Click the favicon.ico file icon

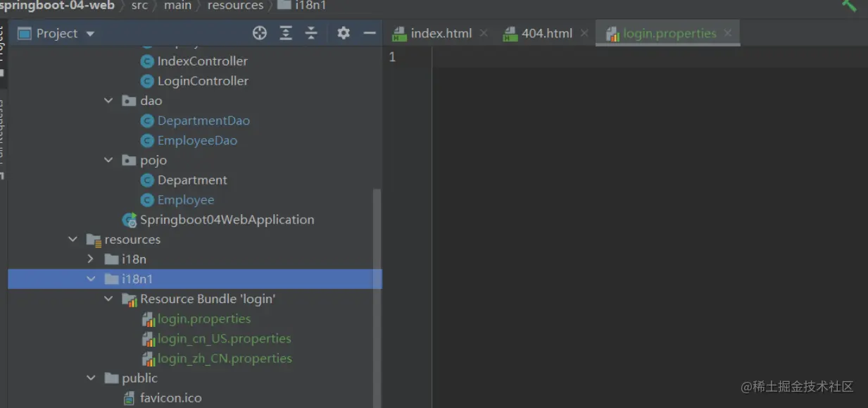click(x=130, y=398)
